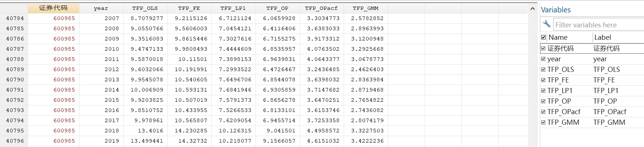Click the wrench filter options icon

click(x=546, y=24)
